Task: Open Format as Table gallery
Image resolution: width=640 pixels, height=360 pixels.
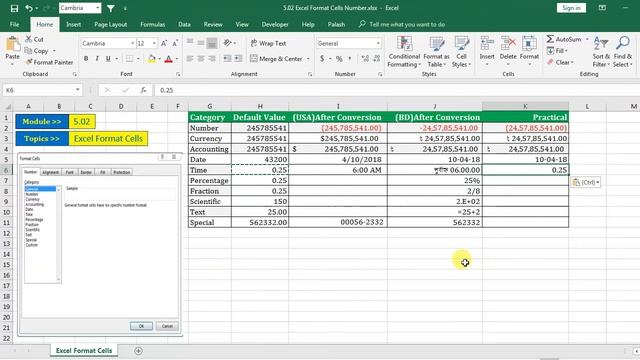Action: [x=436, y=52]
